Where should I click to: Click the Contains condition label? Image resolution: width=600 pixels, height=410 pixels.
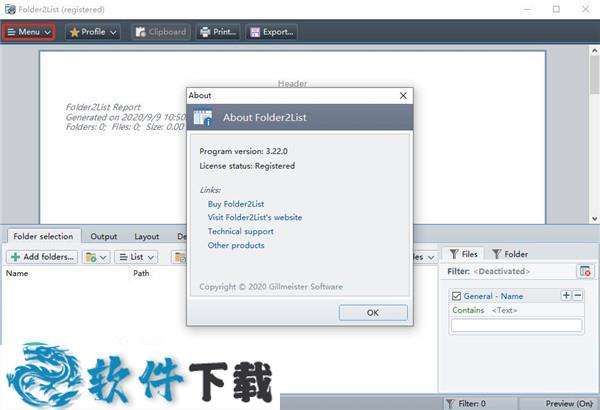(468, 310)
